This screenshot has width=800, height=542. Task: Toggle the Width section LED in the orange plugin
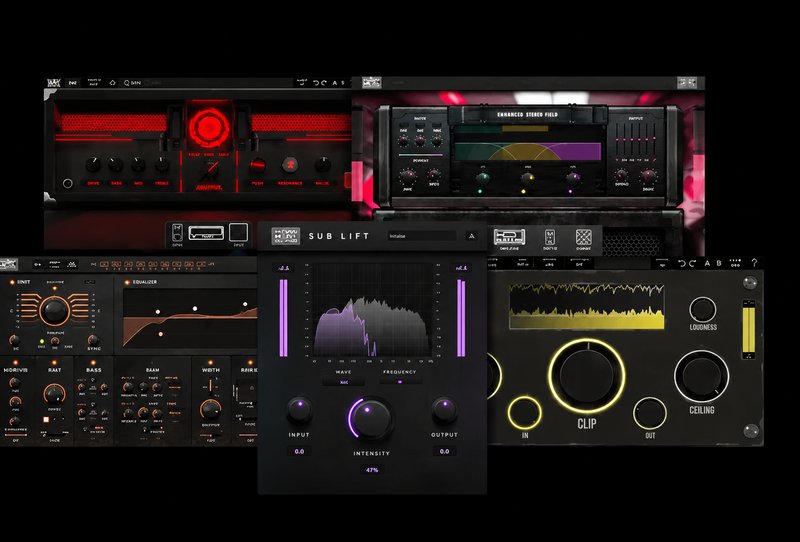coord(212,363)
